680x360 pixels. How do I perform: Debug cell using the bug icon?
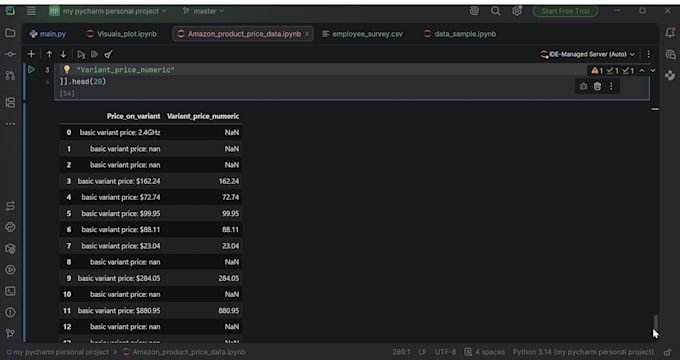coord(583,86)
